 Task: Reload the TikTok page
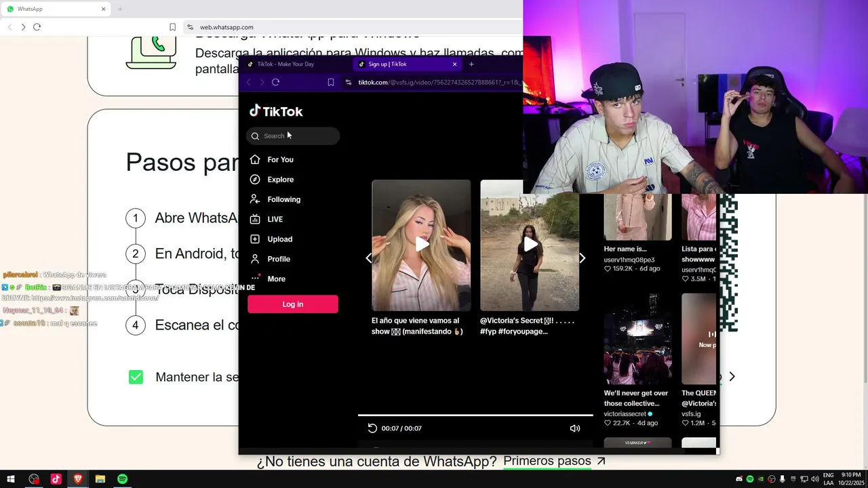275,82
